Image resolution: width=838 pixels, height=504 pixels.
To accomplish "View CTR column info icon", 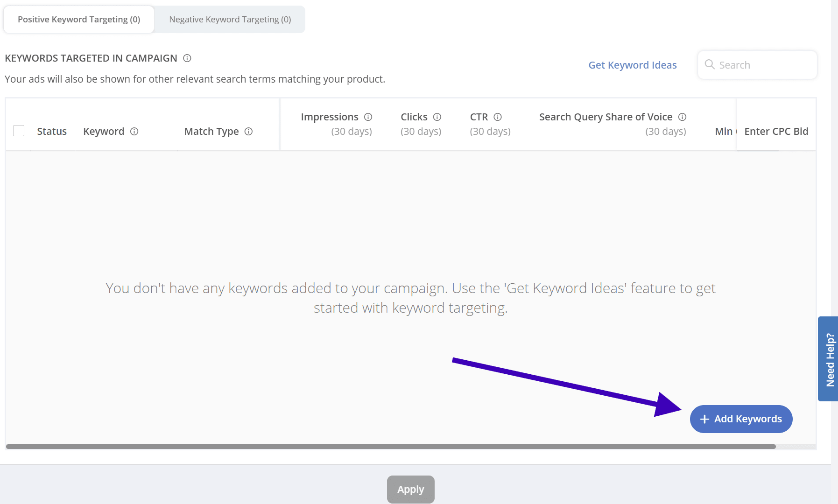I will (498, 117).
